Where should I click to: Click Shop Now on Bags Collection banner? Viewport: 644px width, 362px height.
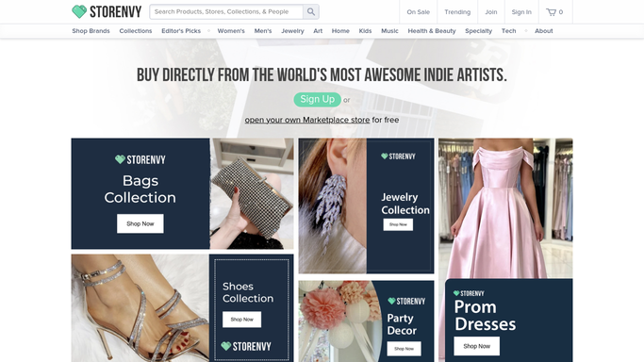click(140, 223)
